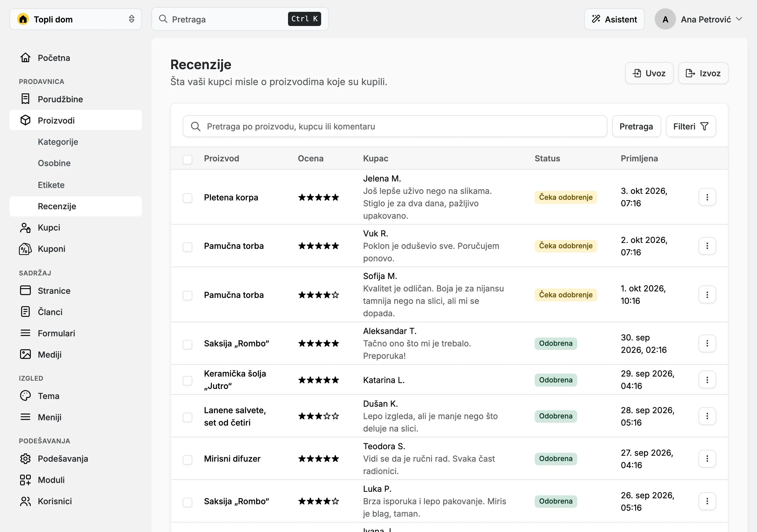Viewport: 757px width, 532px height.
Task: Click the Kupci people icon
Action: [25, 228]
